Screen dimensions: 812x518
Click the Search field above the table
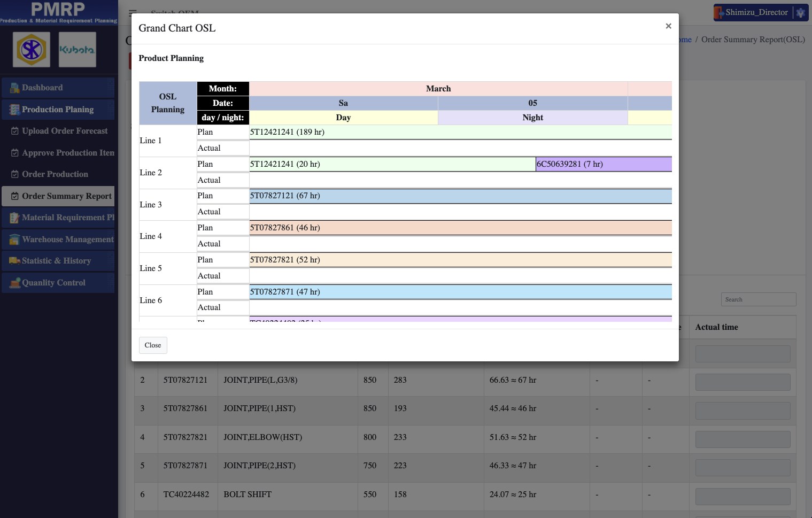[x=758, y=299]
